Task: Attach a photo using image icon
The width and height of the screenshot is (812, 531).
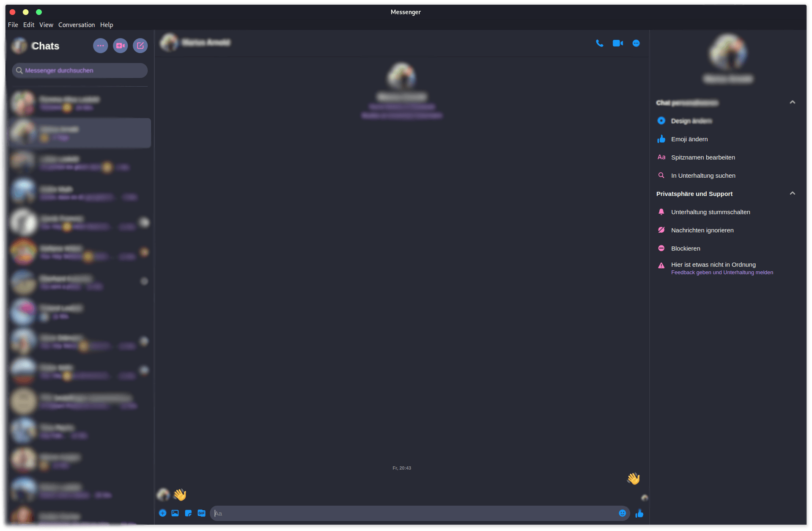Action: 175,513
